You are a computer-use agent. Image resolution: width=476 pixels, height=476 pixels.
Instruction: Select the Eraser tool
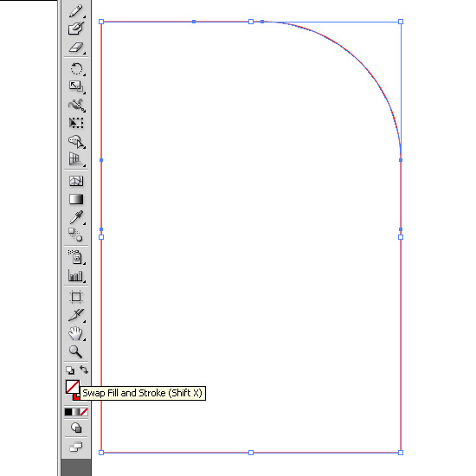pos(76,48)
